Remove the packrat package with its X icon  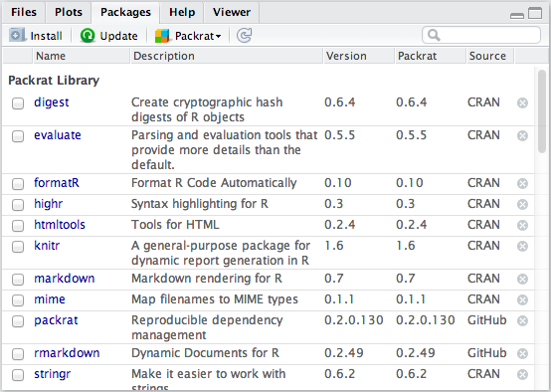(x=522, y=321)
